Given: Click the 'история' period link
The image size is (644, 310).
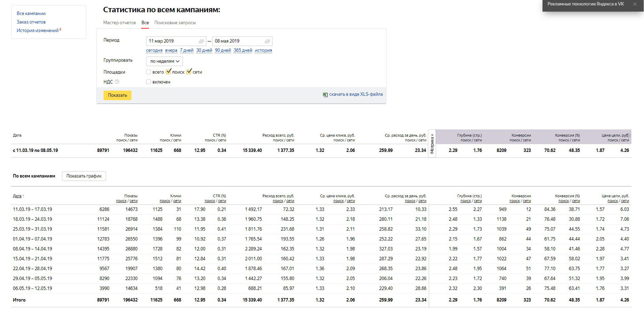Looking at the screenshot, I should click(263, 50).
